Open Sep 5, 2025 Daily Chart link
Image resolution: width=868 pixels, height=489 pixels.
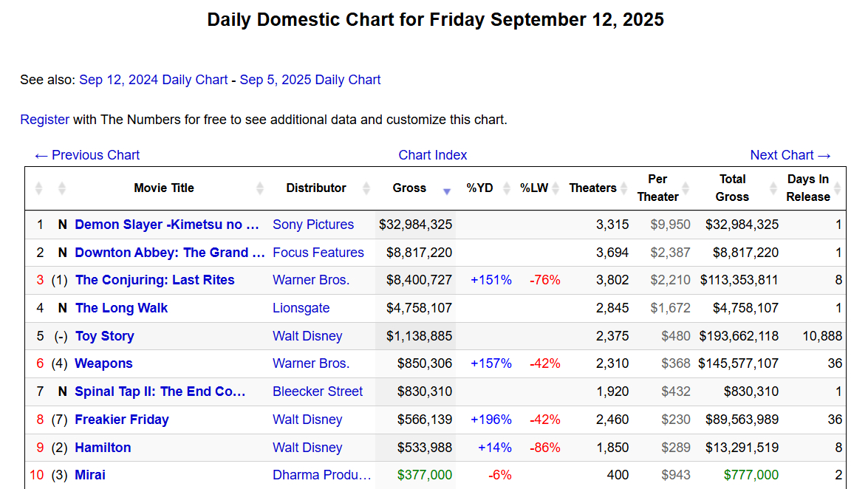pyautogui.click(x=310, y=80)
